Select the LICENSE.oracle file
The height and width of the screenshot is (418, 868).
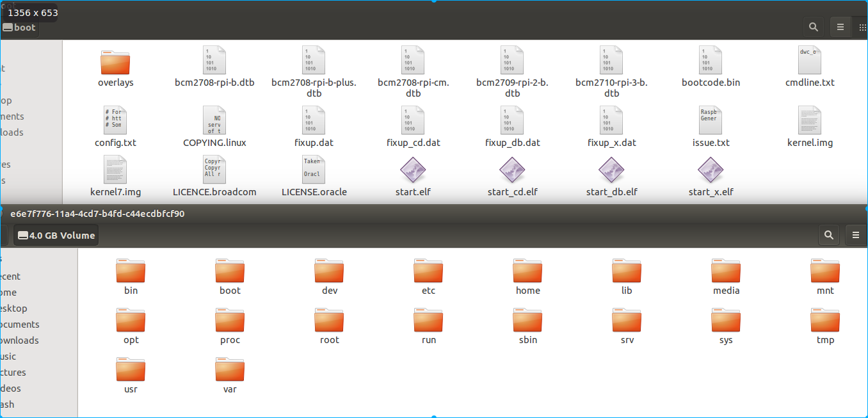click(x=314, y=171)
